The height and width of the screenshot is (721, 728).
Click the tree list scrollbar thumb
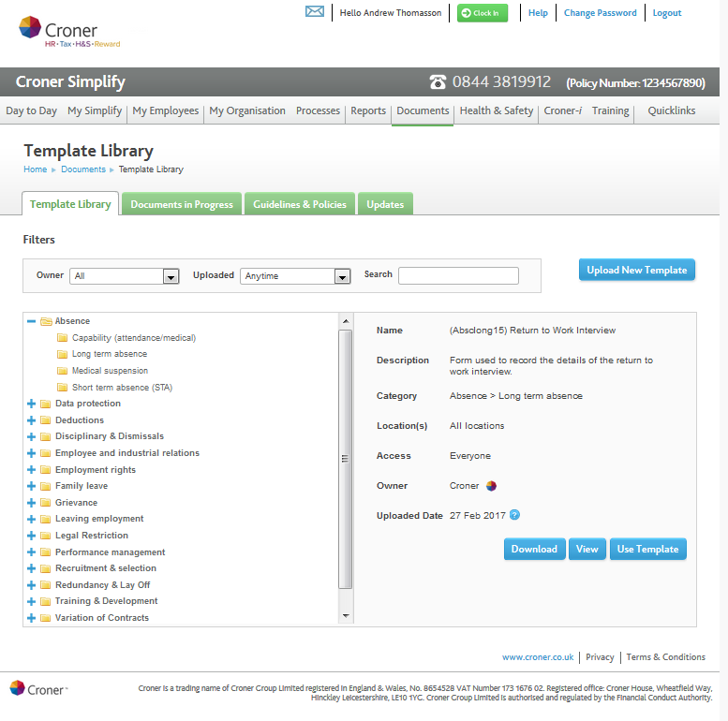(346, 459)
